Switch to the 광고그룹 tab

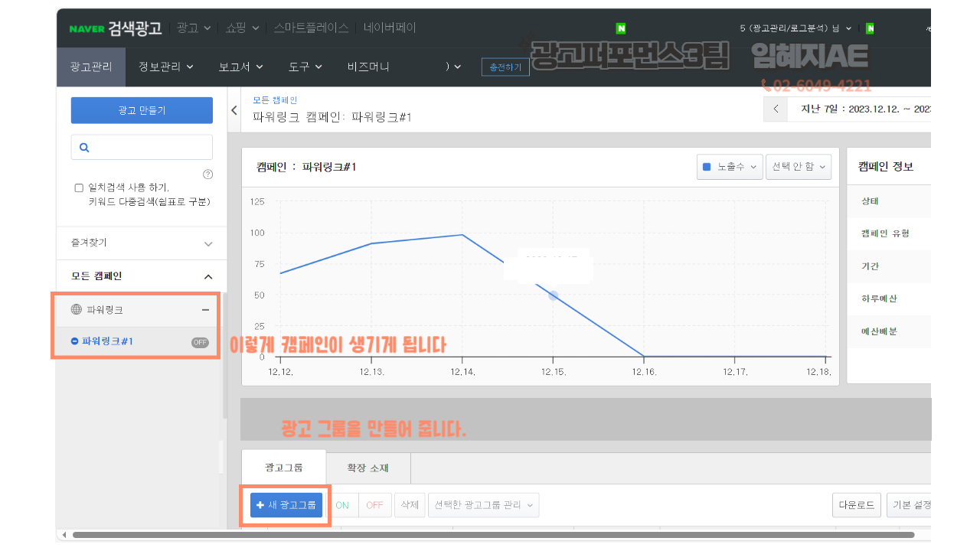click(283, 468)
